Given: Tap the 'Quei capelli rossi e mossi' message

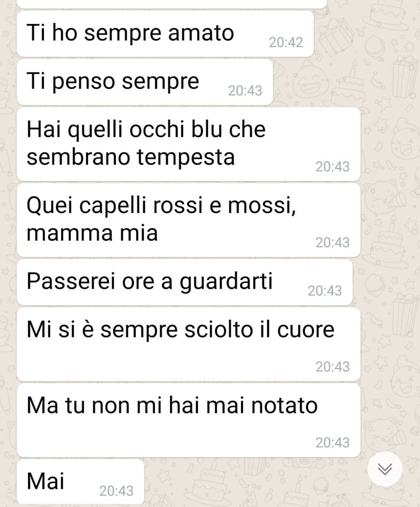Looking at the screenshot, I should click(188, 220).
